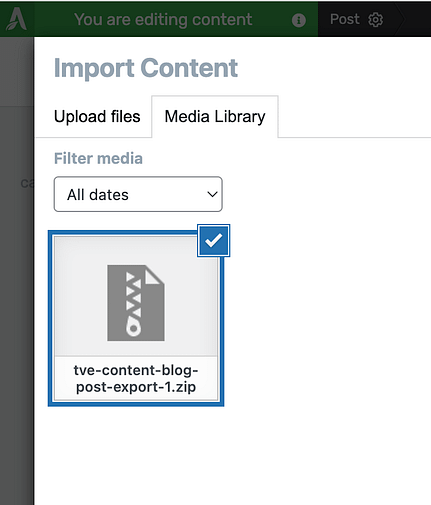Open the info icon beside editing content
431x505 pixels.
point(298,20)
